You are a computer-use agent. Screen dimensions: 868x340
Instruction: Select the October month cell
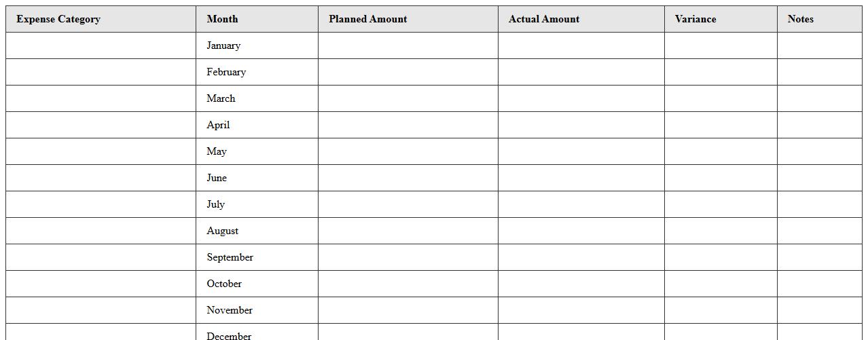point(257,284)
